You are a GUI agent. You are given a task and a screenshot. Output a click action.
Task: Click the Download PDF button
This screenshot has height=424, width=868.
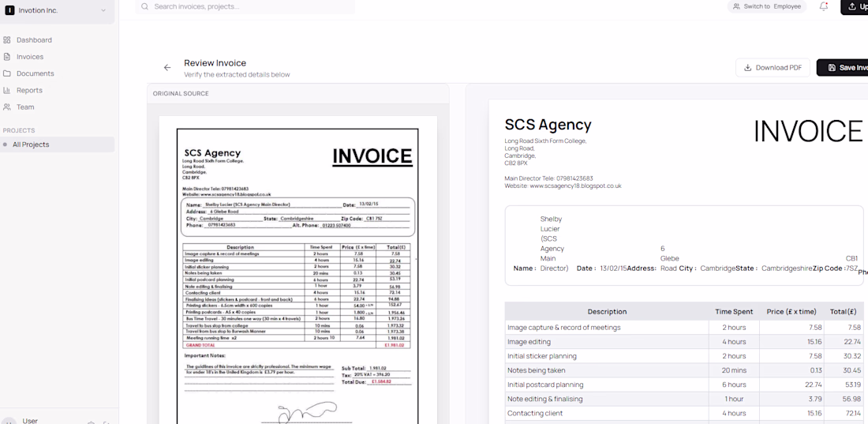point(773,68)
